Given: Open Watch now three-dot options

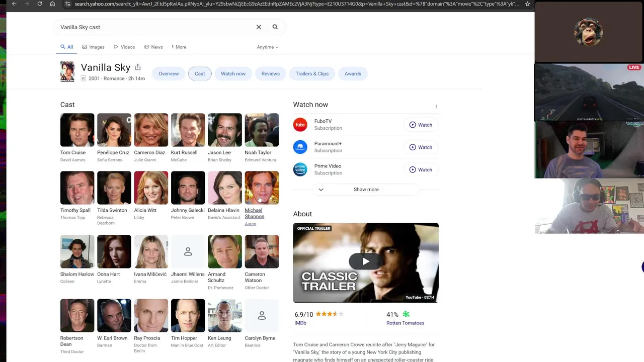Looking at the screenshot, I should click(x=436, y=107).
